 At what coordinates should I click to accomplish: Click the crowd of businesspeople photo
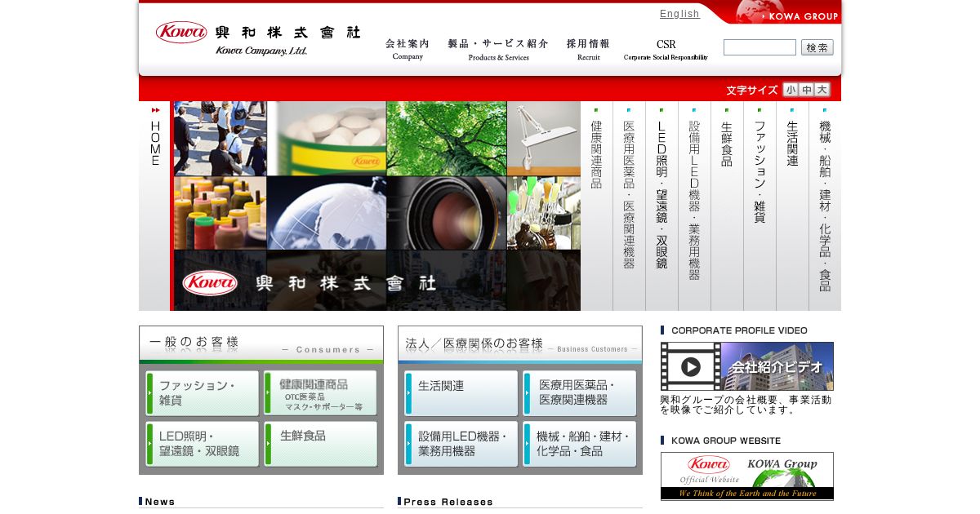[x=220, y=138]
